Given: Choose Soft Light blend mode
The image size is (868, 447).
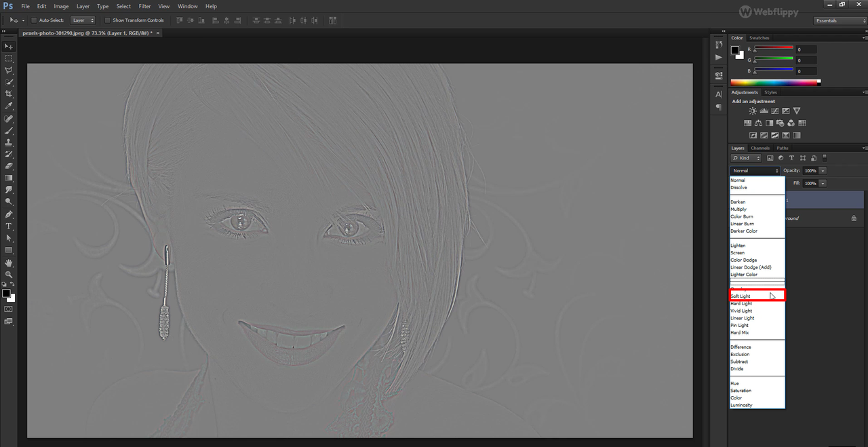Looking at the screenshot, I should tap(757, 296).
